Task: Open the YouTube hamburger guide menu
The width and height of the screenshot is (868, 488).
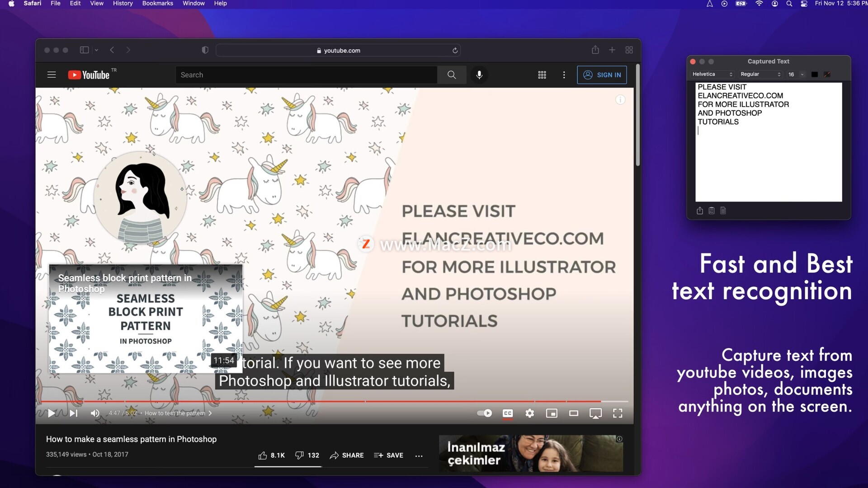Action: [52, 75]
